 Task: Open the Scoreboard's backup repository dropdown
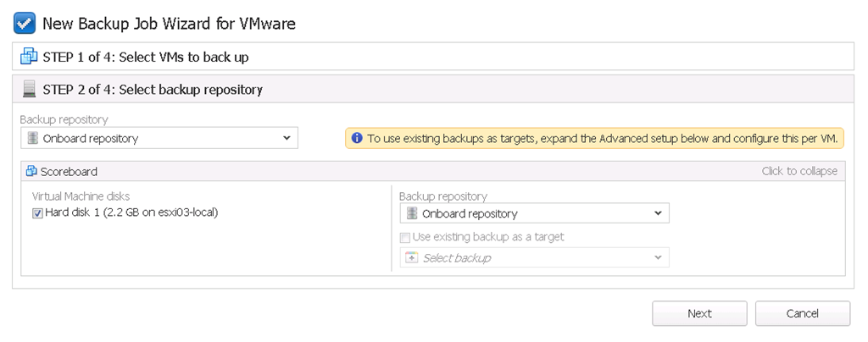click(x=534, y=213)
